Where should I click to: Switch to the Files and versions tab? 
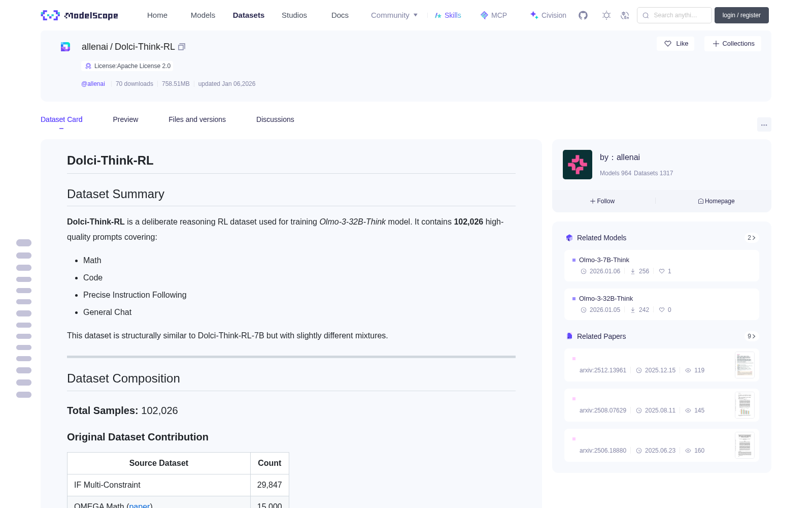point(197,119)
